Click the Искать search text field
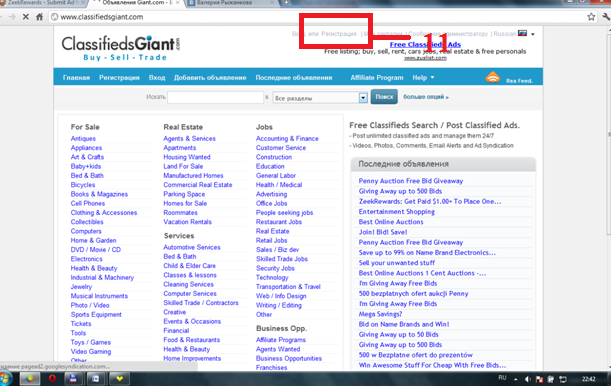Image resolution: width=611 pixels, height=391 pixels. pos(215,97)
